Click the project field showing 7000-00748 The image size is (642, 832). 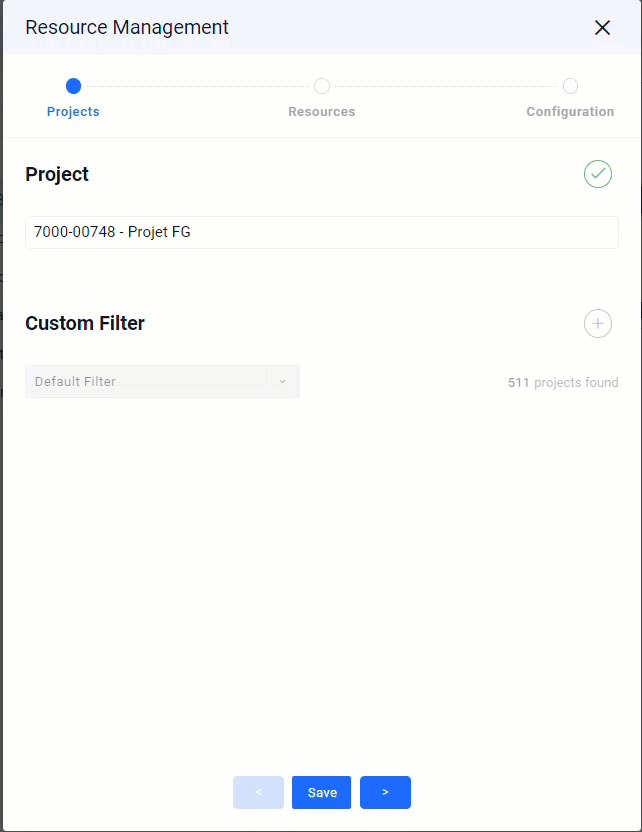(321, 232)
